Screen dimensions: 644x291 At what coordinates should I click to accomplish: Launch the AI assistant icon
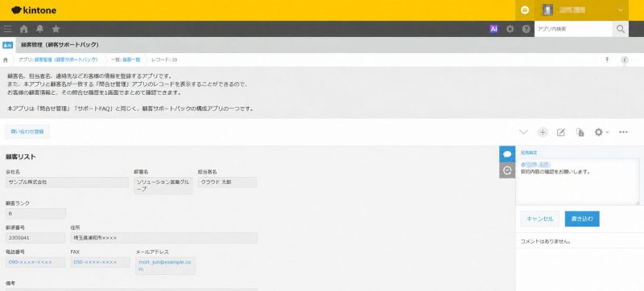tap(493, 29)
